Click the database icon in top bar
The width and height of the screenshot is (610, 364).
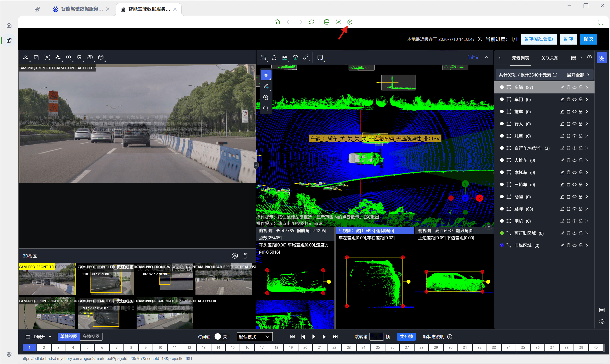[x=327, y=22]
